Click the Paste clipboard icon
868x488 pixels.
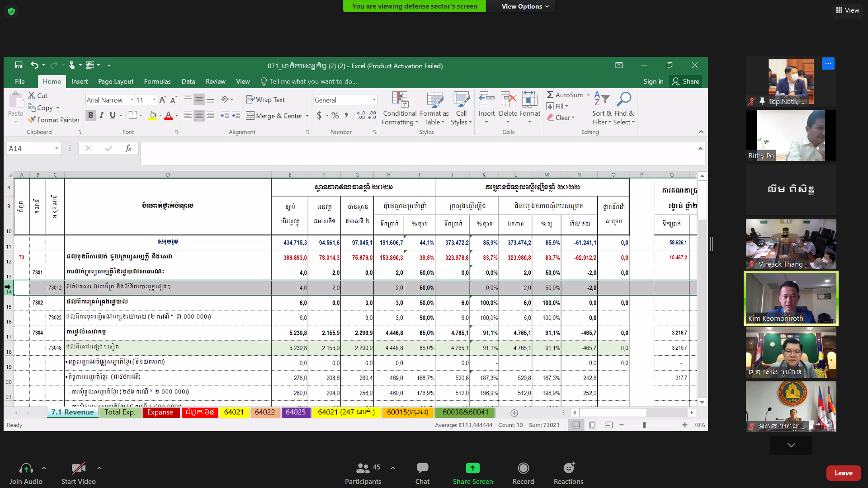[16, 100]
